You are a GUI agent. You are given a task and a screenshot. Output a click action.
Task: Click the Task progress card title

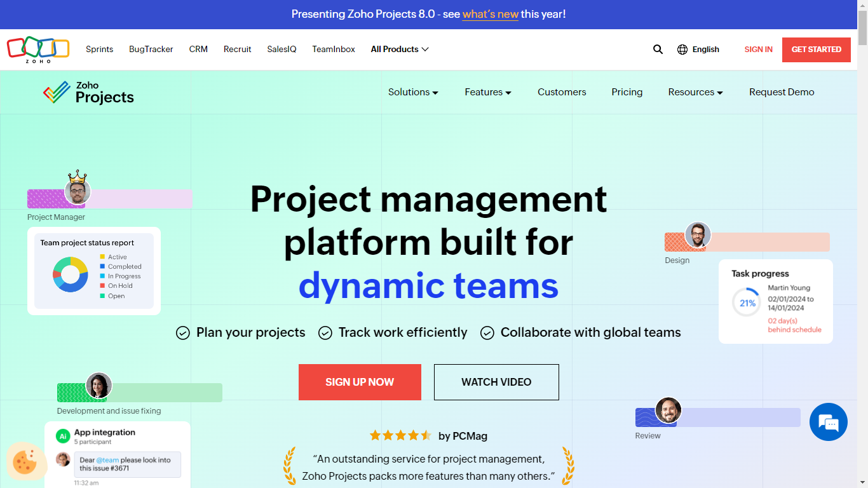[x=760, y=274]
